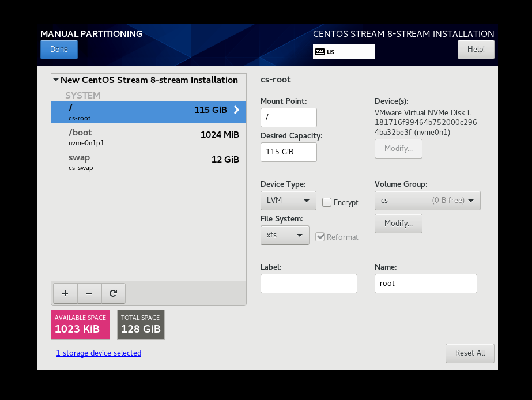Image resolution: width=532 pixels, height=400 pixels.
Task: Click the Label input field
Action: (309, 284)
